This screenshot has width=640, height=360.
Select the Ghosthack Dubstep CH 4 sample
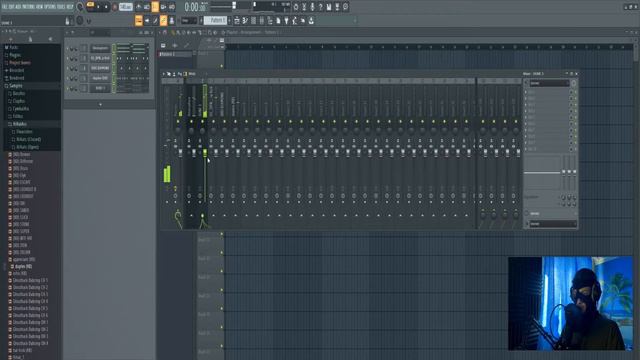coord(30,301)
